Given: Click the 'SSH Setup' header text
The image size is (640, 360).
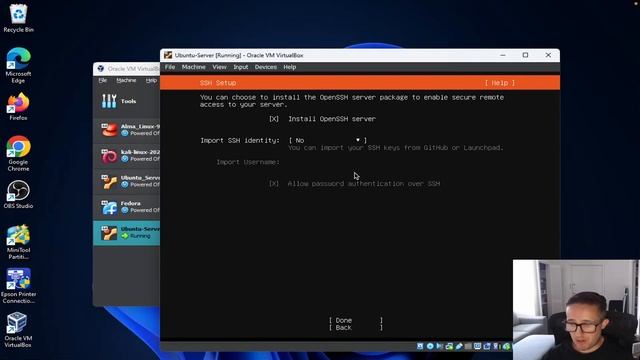Looking at the screenshot, I should pos(218,83).
